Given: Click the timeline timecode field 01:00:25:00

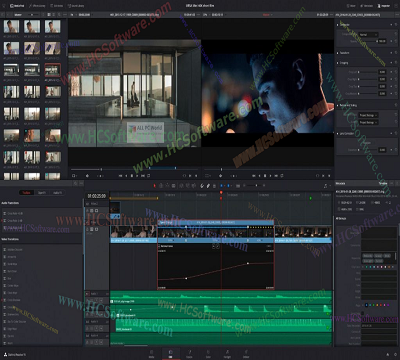Looking at the screenshot, I should [x=97, y=196].
